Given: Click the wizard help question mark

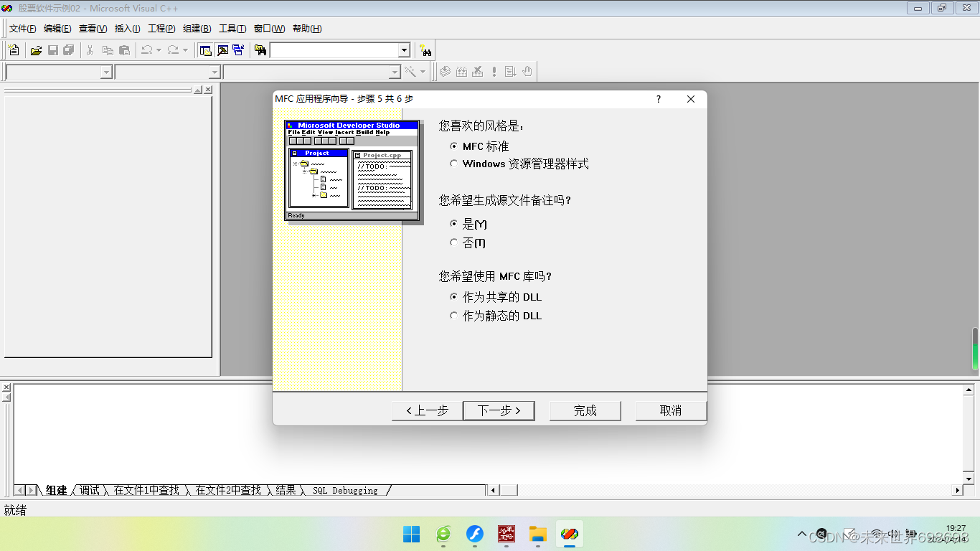Looking at the screenshot, I should coord(659,99).
